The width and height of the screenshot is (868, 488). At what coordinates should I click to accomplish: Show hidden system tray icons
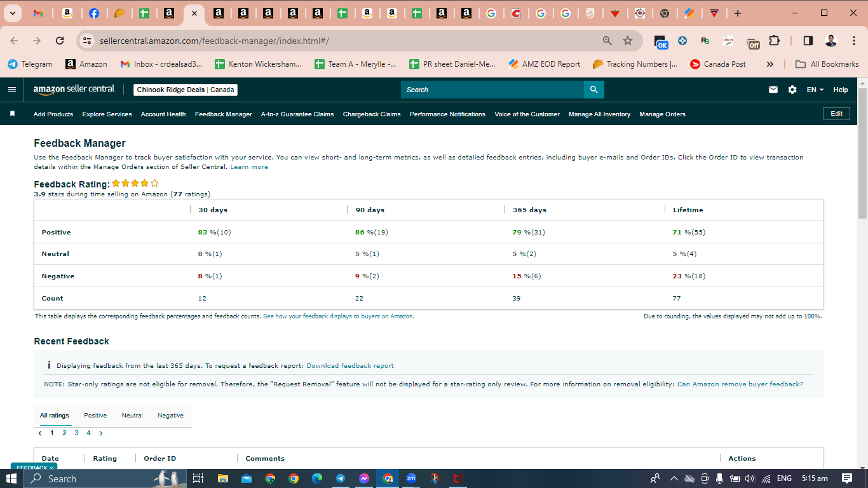674,478
